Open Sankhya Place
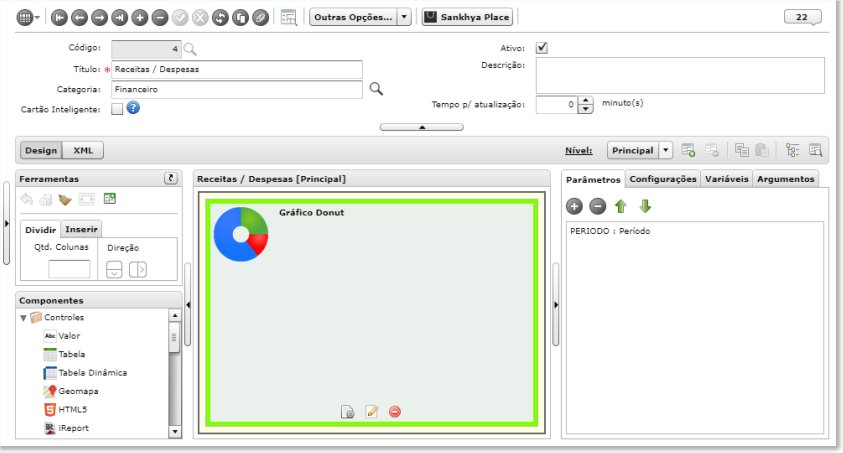The height and width of the screenshot is (453, 843). [467, 17]
